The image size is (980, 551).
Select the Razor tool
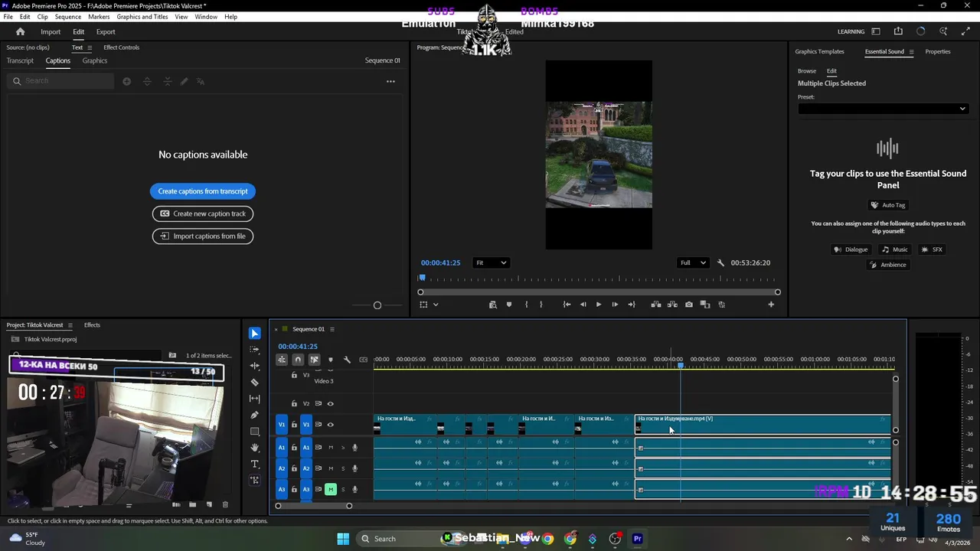(255, 382)
